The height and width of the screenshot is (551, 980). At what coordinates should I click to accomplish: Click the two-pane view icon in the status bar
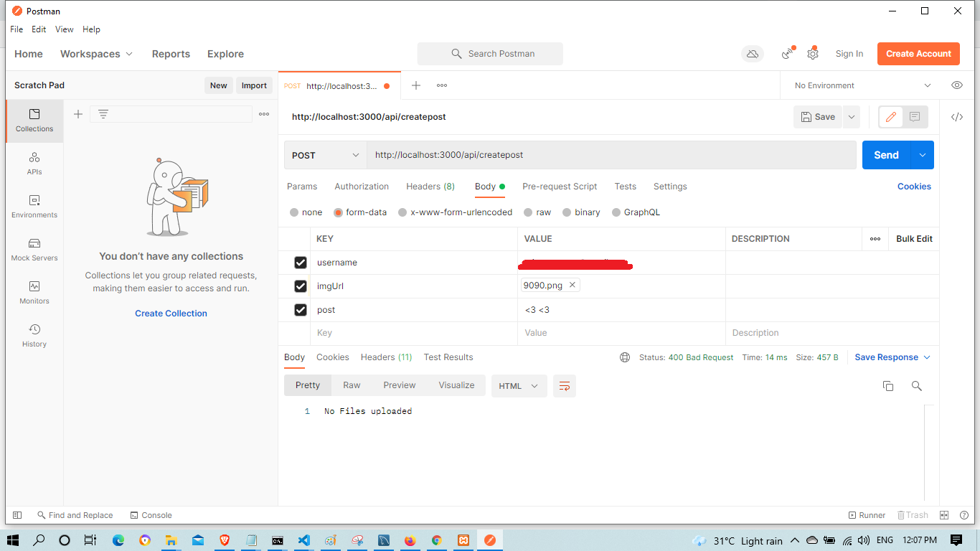tap(944, 515)
